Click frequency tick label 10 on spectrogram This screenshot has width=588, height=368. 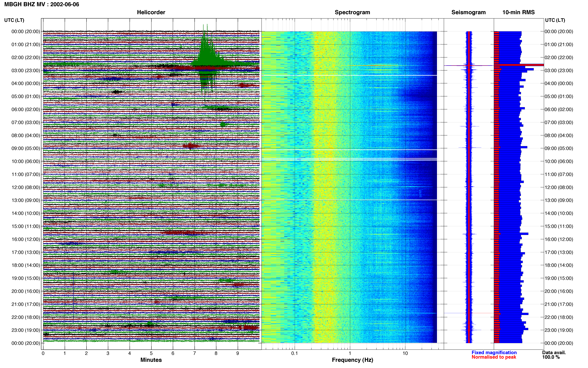(405, 353)
